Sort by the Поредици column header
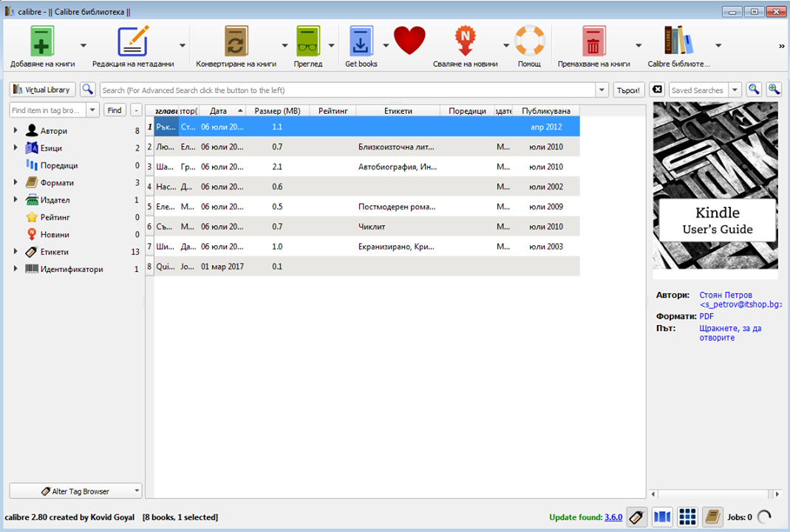This screenshot has width=790, height=532. [x=467, y=111]
